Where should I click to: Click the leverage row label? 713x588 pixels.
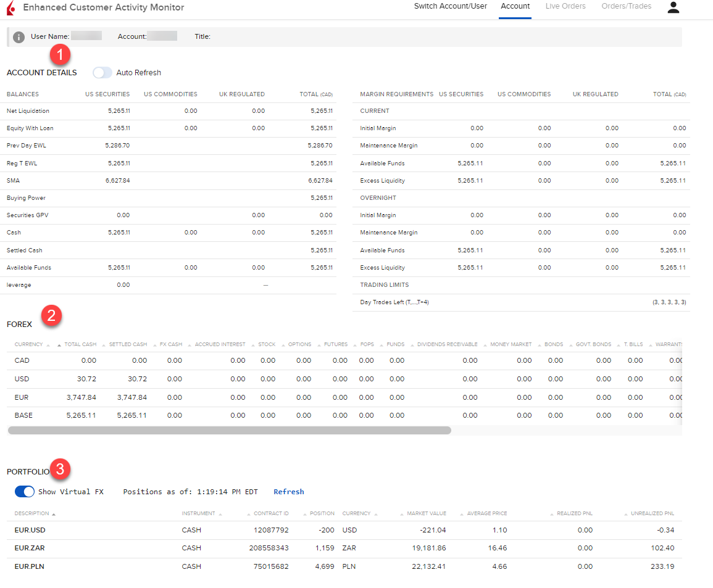[x=19, y=286]
